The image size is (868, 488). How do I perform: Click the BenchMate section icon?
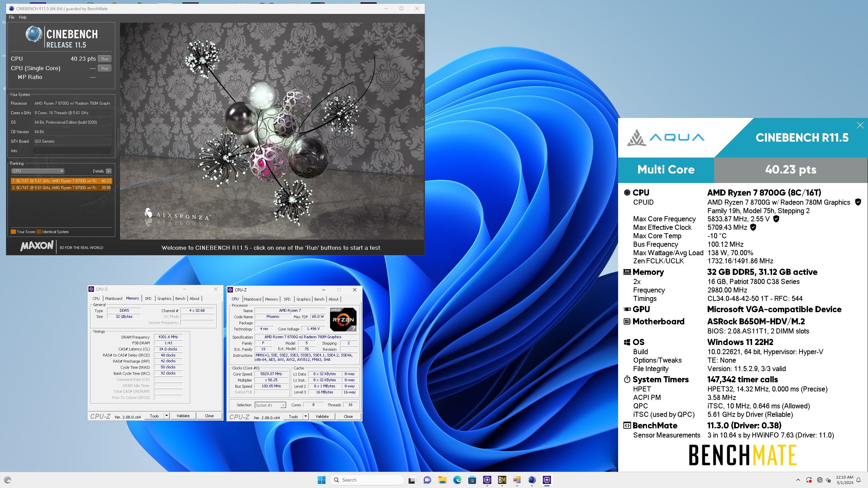pos(627,425)
